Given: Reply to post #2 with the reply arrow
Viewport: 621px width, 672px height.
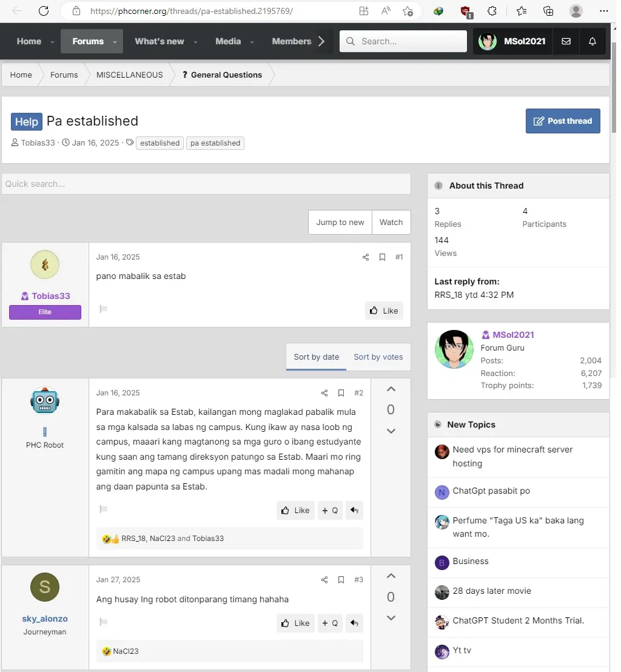Looking at the screenshot, I should pyautogui.click(x=354, y=511).
